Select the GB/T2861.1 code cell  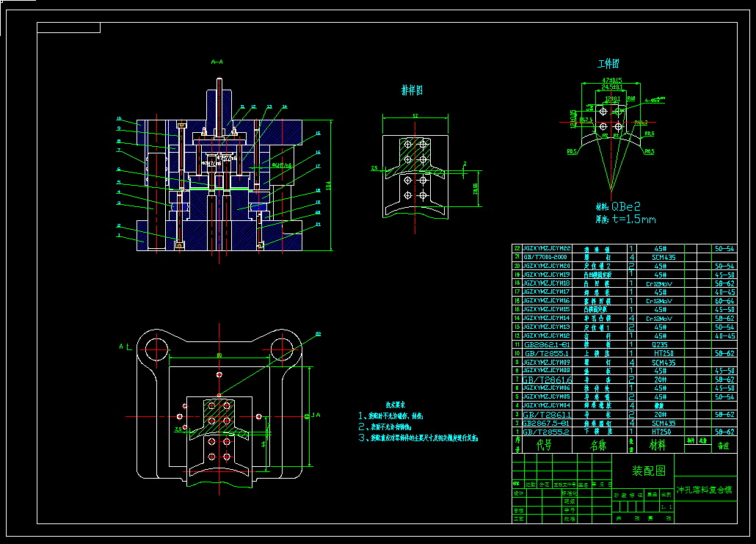pos(548,414)
